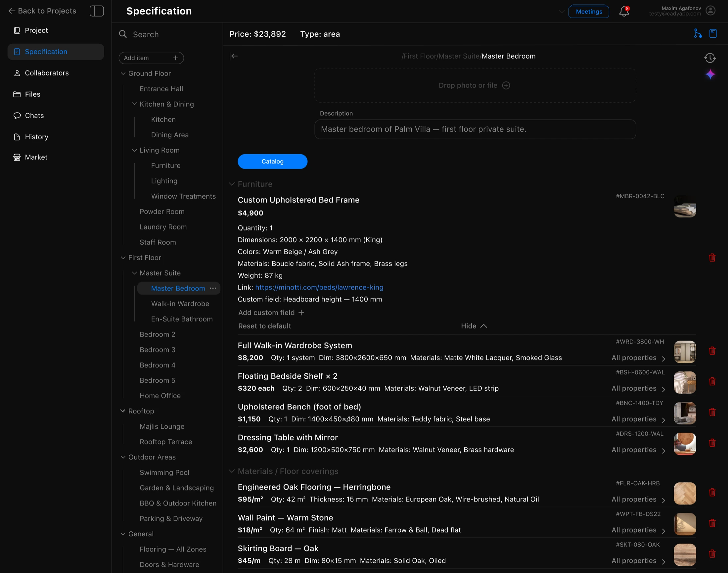Image resolution: width=728 pixels, height=573 pixels.
Task: Collapse Rooftop tree node
Action: point(123,411)
